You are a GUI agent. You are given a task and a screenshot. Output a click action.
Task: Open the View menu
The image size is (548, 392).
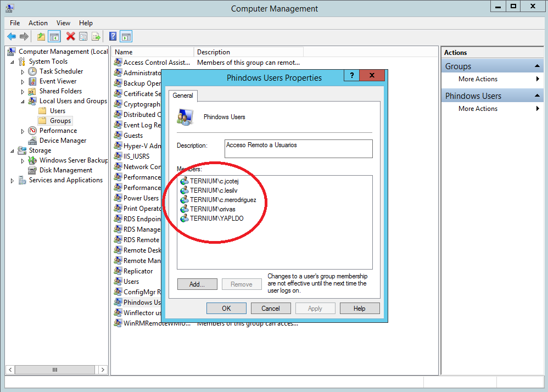pos(63,23)
